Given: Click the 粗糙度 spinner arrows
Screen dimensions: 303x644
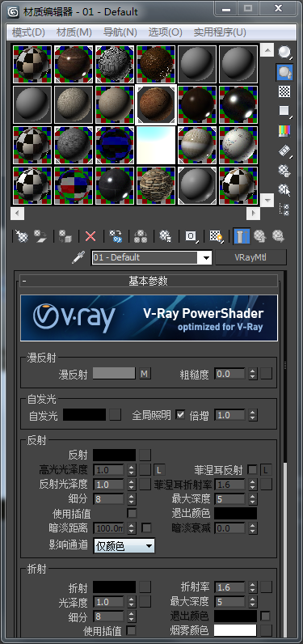Looking at the screenshot, I should click(x=253, y=374).
